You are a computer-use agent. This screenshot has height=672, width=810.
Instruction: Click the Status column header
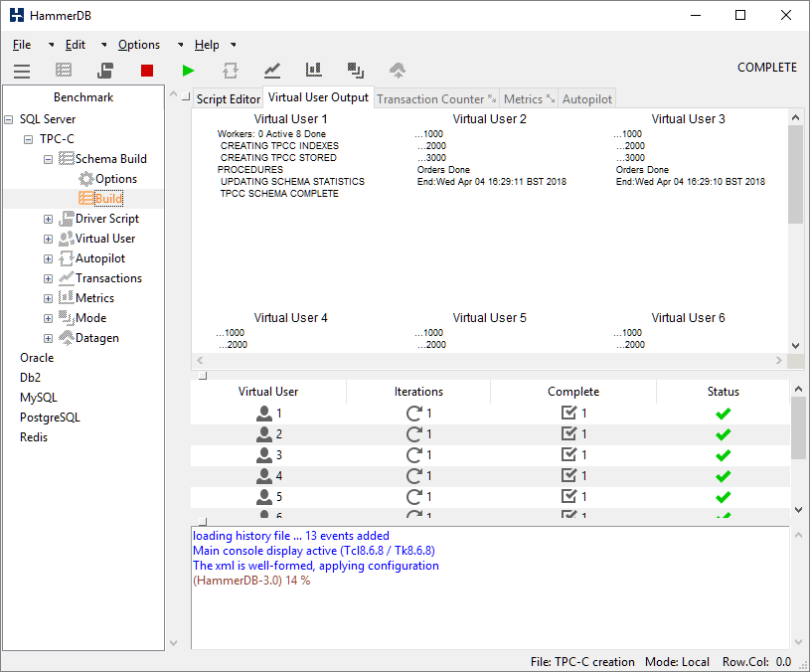point(723,392)
